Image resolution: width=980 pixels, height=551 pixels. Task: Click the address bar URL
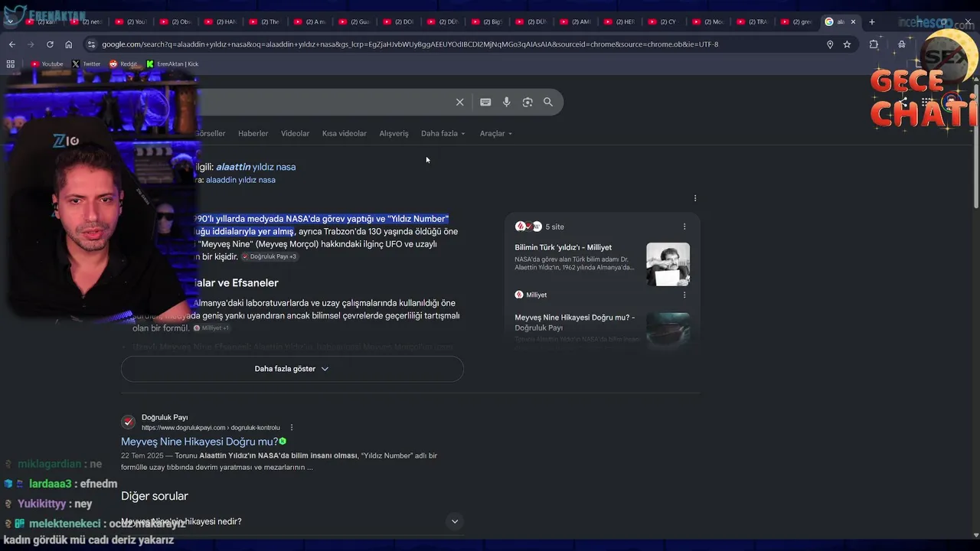click(410, 44)
